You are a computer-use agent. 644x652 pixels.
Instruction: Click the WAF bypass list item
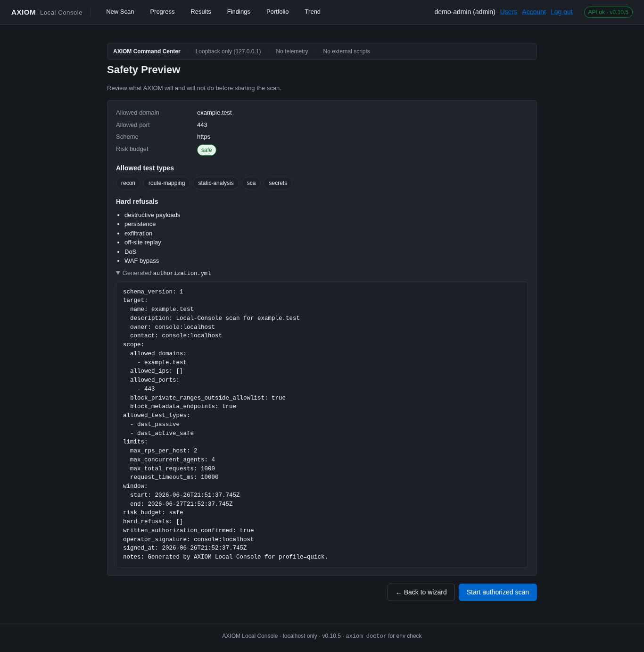tap(141, 261)
